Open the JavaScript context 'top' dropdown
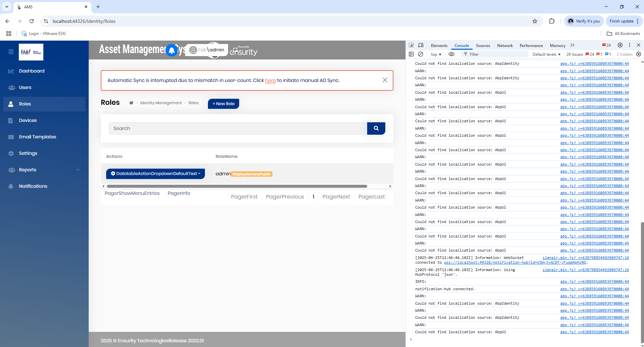 tap(436, 54)
